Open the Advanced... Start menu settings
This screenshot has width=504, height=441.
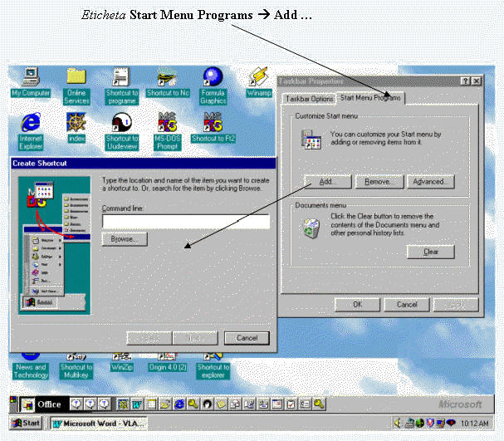430,181
